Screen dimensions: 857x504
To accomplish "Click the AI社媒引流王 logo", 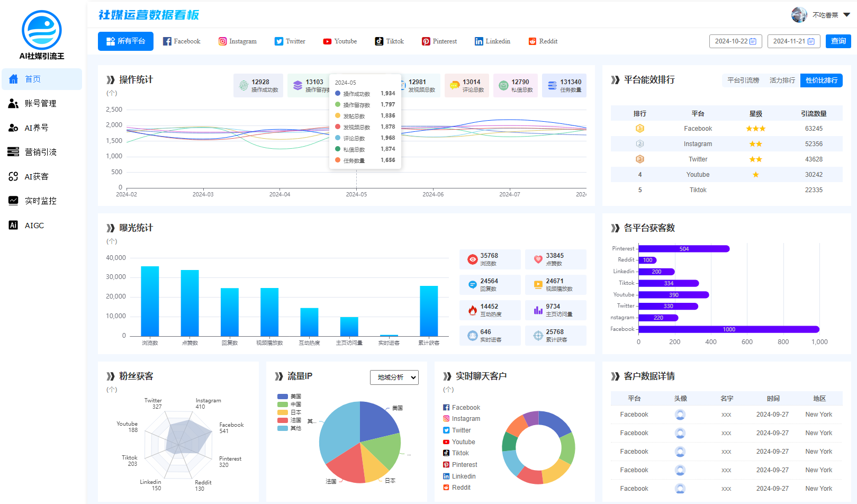I will point(42,35).
